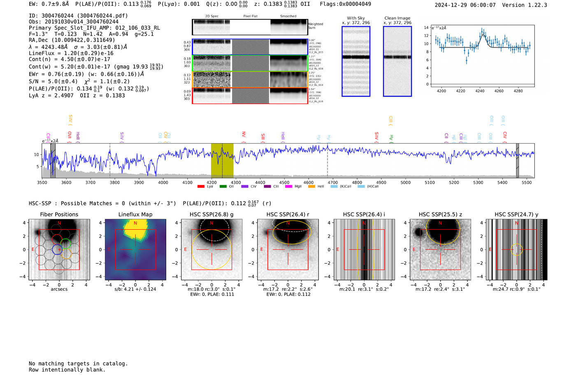This screenshot has height=392, width=576.
Task: Click the "No matching targets in catalog." text
Action: point(78,364)
